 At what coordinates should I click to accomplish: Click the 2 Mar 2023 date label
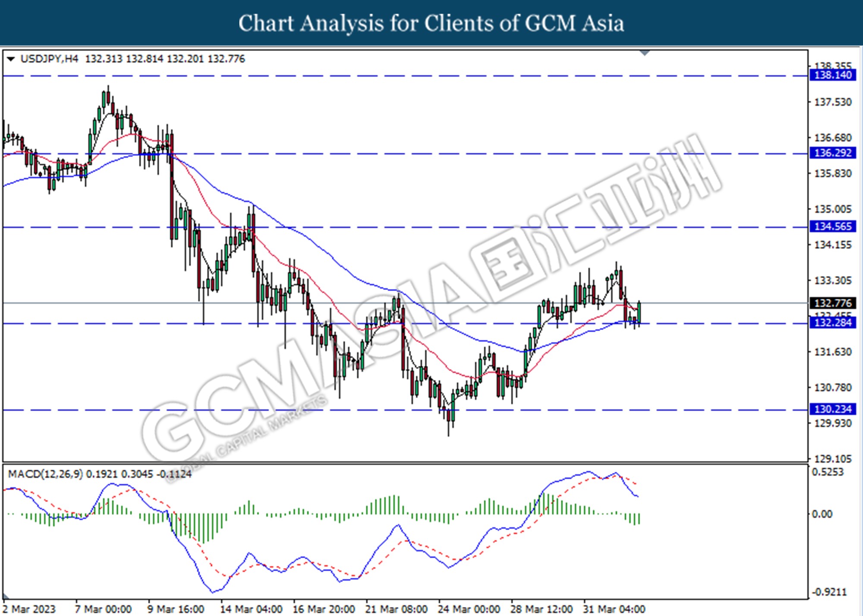[x=29, y=609]
